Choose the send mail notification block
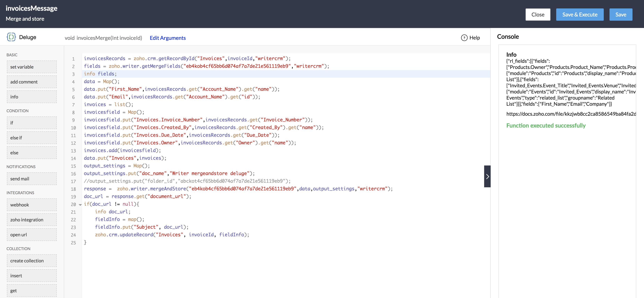Viewport: 644px width, 298px height. point(32,179)
